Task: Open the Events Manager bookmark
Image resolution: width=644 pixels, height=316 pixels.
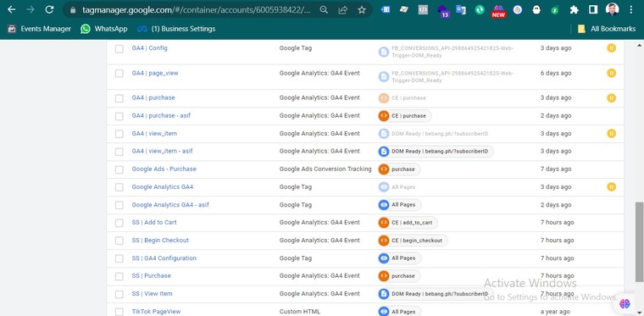Action: 40,29
